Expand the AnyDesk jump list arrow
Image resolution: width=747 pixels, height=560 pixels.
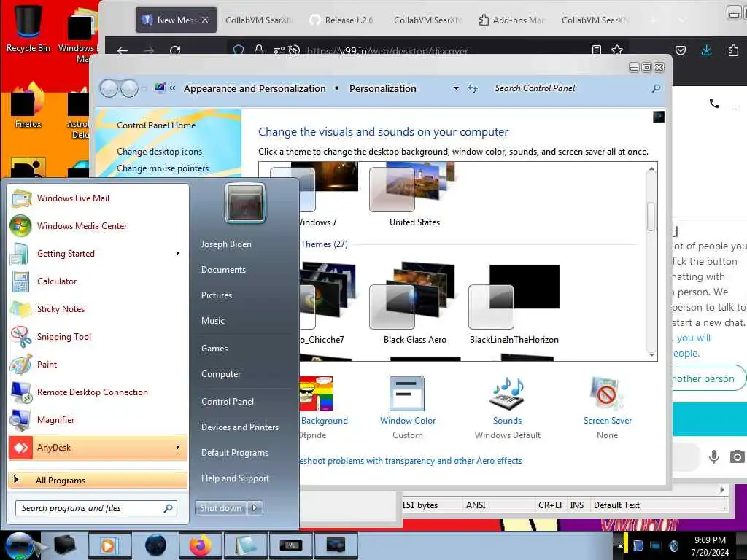coord(178,448)
